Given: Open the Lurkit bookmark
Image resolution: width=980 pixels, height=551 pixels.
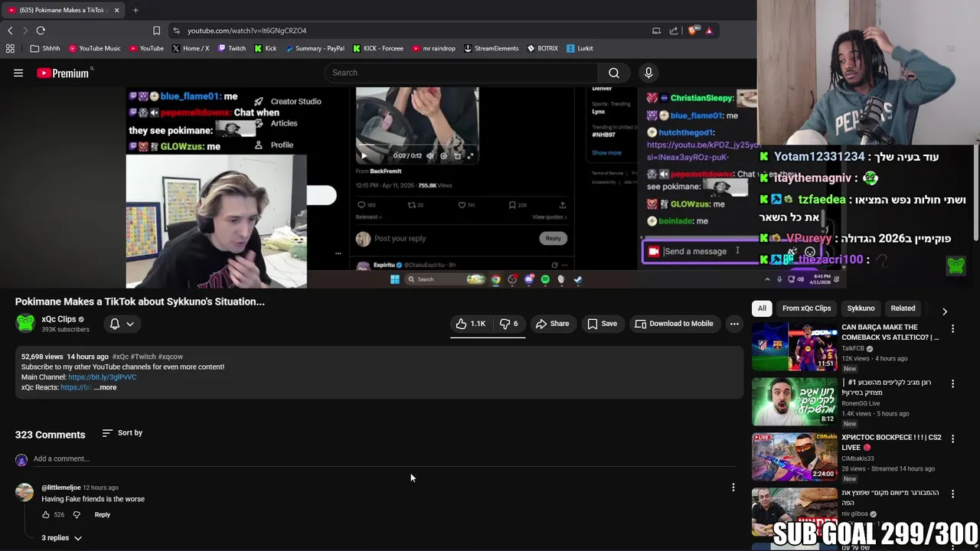Looking at the screenshot, I should (580, 48).
